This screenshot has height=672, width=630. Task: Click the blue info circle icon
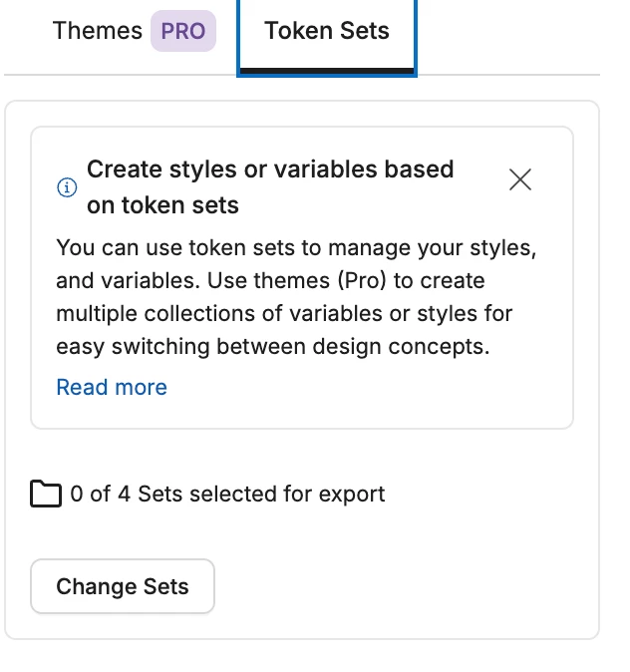click(67, 187)
